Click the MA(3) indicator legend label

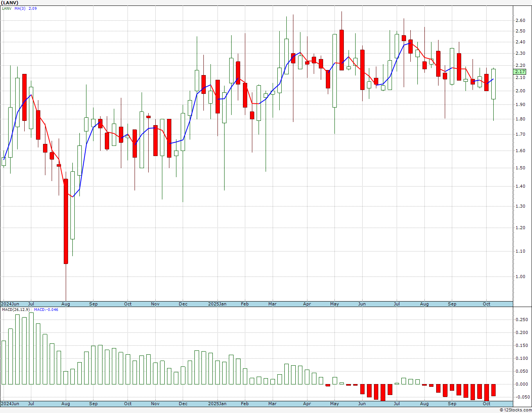coord(20,8)
